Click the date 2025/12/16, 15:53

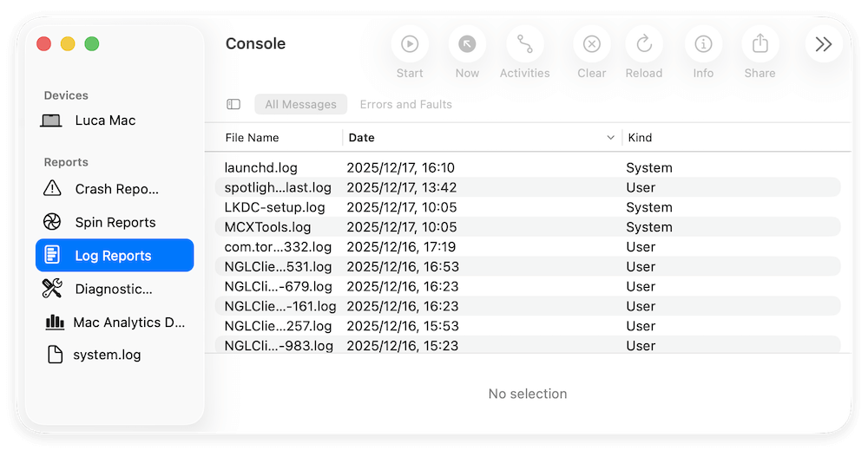(x=403, y=326)
